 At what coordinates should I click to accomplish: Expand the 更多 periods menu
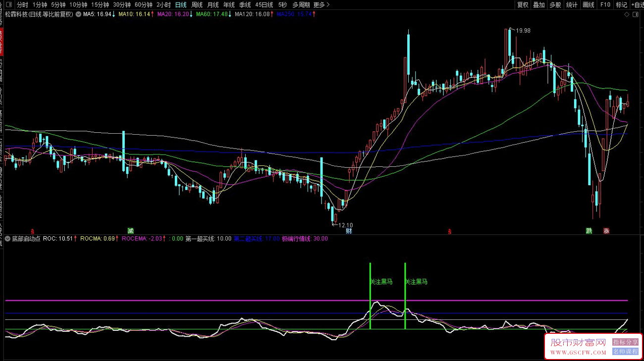pyautogui.click(x=322, y=5)
